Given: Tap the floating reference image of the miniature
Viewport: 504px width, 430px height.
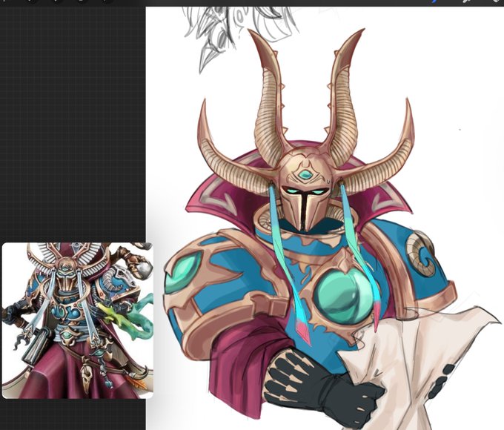Looking at the screenshot, I should (78, 321).
